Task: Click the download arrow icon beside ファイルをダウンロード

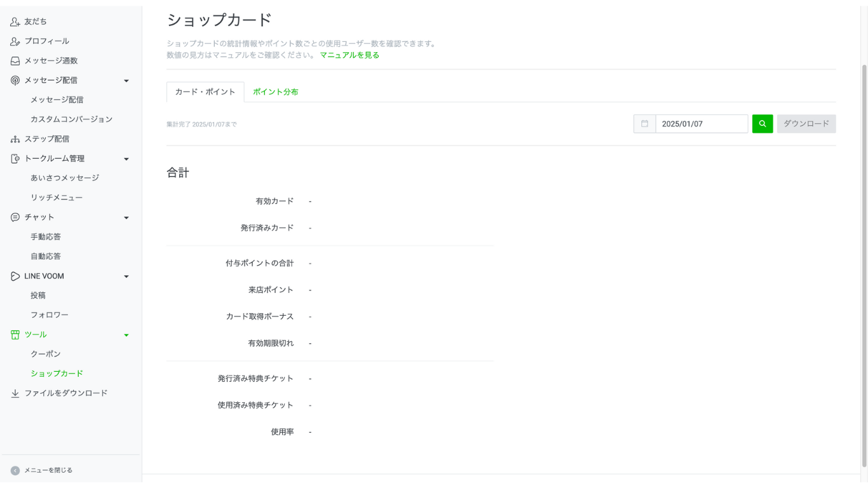Action: tap(15, 393)
